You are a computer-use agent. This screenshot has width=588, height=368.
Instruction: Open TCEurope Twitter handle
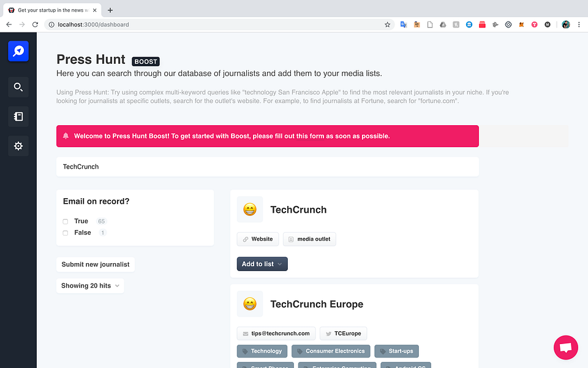(343, 334)
